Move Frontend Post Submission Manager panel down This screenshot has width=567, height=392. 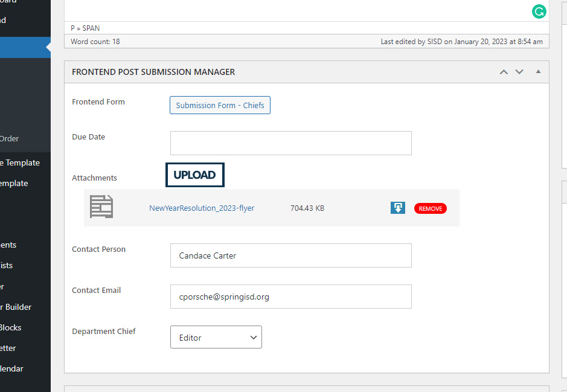519,72
